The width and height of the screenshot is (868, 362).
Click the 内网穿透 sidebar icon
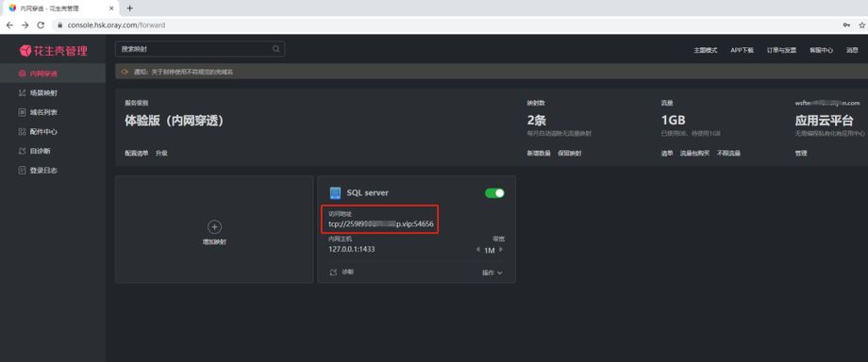pyautogui.click(x=22, y=74)
